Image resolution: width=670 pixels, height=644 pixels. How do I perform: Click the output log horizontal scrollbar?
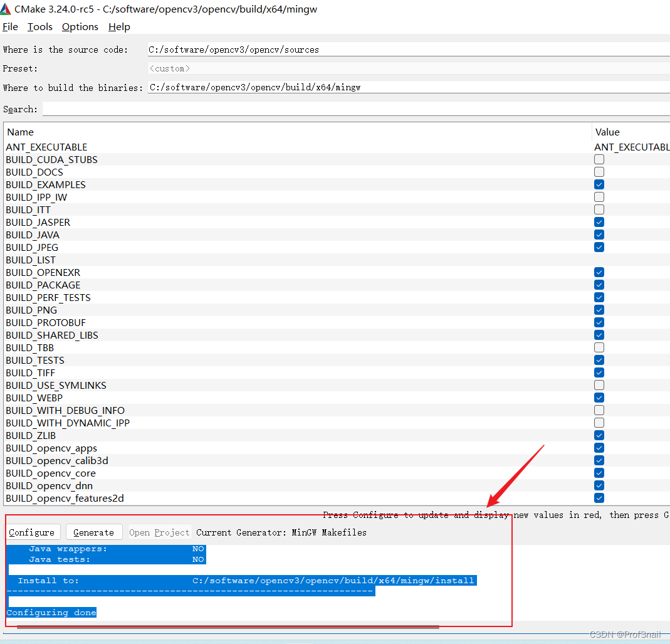pyautogui.click(x=228, y=627)
